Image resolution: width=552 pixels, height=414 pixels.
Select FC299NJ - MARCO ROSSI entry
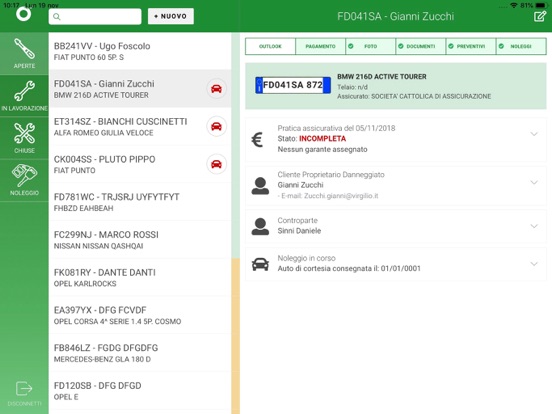click(x=140, y=239)
